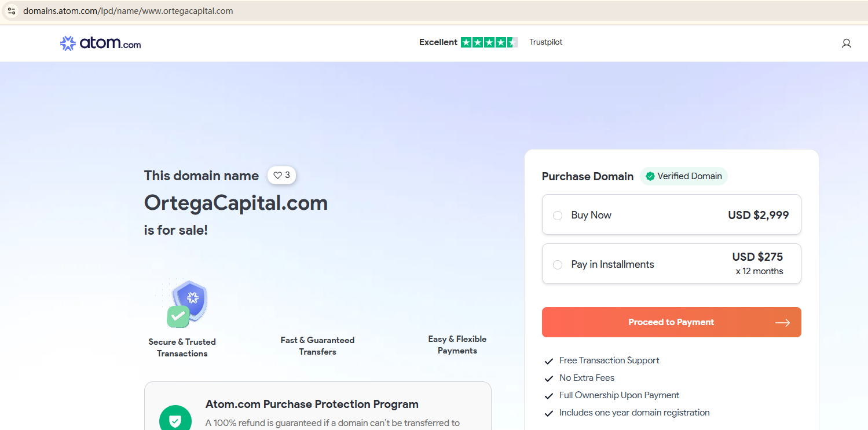Viewport: 868px width, 430px height.
Task: Click the Fast & Guaranteed Transfers label
Action: pyautogui.click(x=317, y=346)
